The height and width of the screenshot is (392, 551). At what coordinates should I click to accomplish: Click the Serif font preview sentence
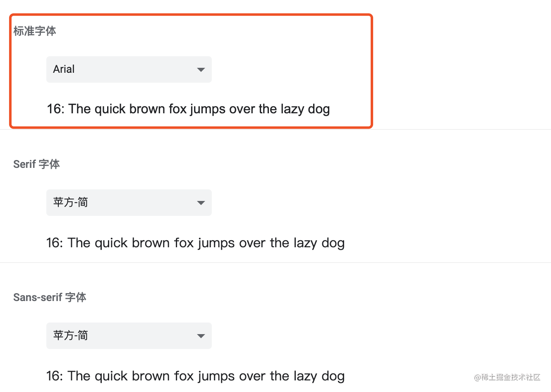tap(195, 243)
